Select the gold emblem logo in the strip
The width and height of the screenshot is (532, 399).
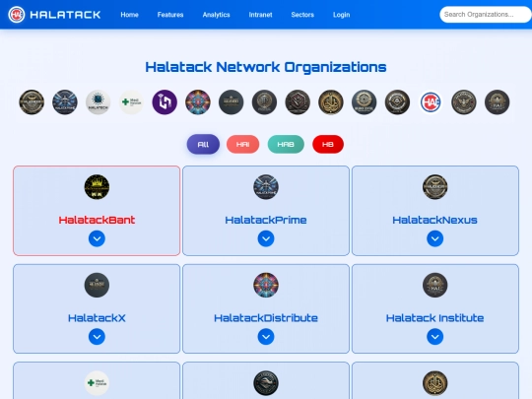pos(331,102)
